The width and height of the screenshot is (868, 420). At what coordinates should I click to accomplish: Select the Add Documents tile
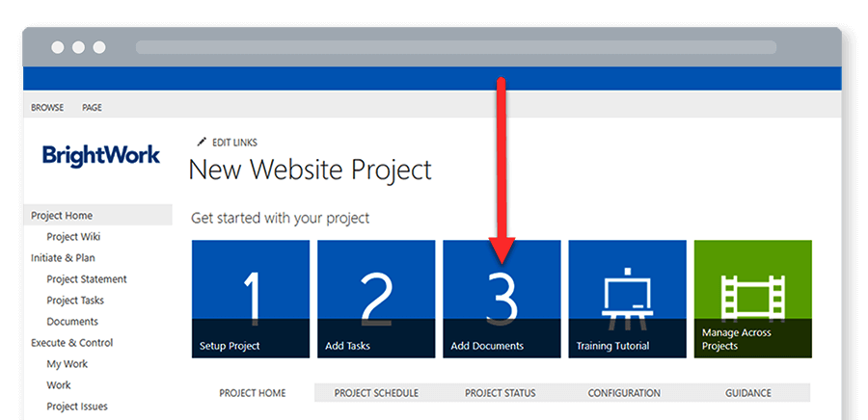coord(502,299)
